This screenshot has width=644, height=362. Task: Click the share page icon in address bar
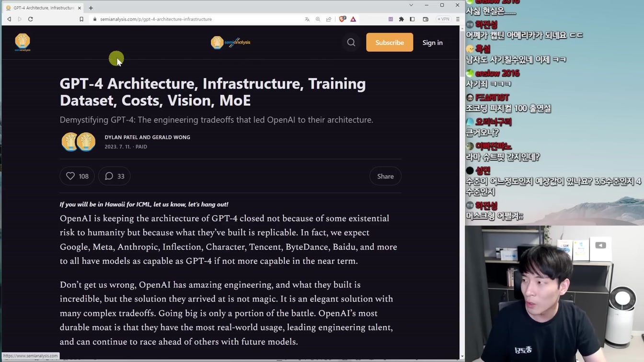(x=329, y=19)
